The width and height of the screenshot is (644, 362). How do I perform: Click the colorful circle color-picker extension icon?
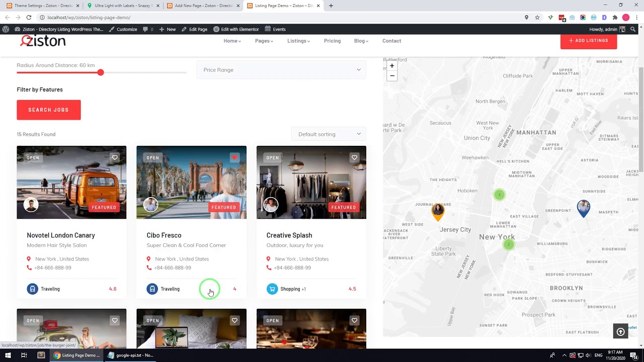pyautogui.click(x=583, y=18)
